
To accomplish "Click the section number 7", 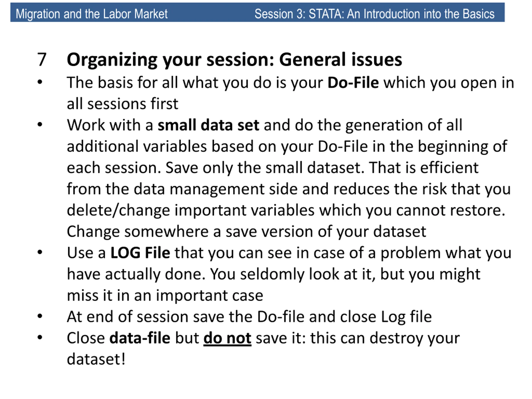I will point(42,59).
